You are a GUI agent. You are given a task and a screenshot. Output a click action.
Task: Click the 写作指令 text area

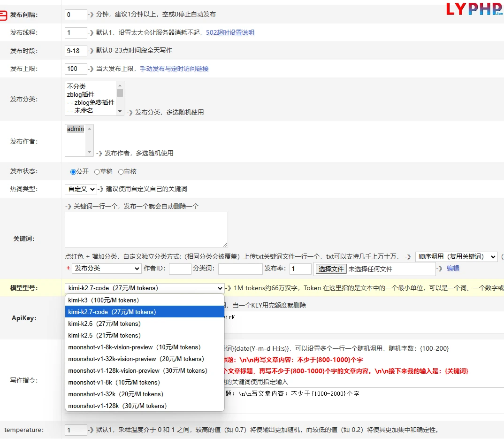tap(364, 400)
